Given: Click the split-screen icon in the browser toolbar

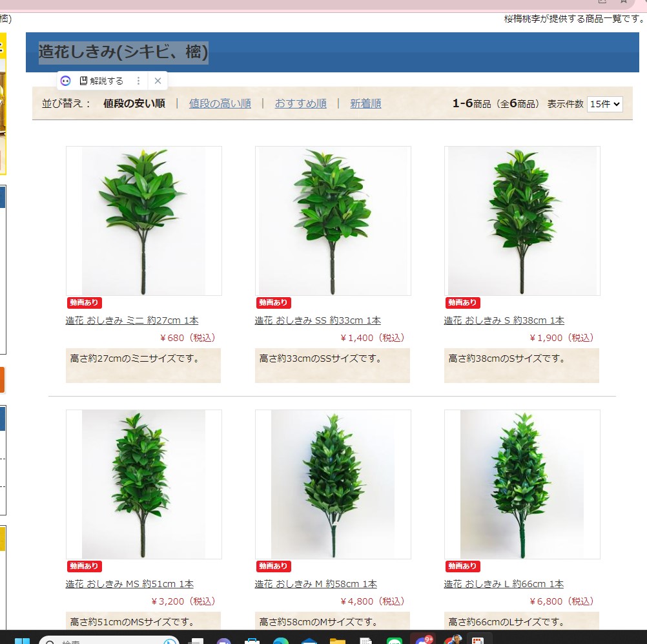Looking at the screenshot, I should coord(602,3).
